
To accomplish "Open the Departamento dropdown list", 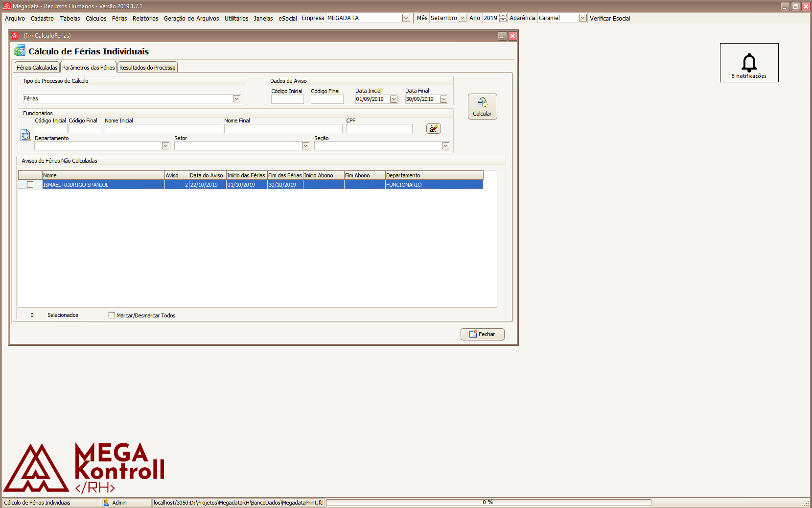I will coord(165,146).
